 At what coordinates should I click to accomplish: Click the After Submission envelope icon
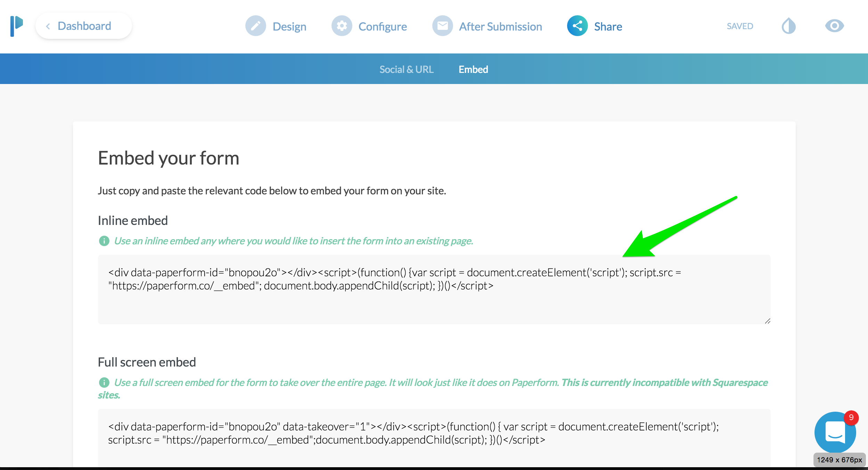tap(442, 26)
